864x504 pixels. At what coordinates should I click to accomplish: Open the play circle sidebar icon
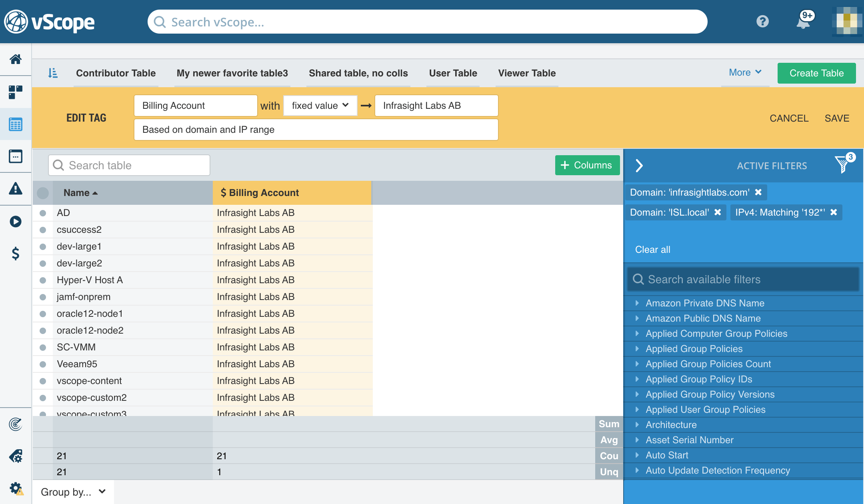pos(16,221)
